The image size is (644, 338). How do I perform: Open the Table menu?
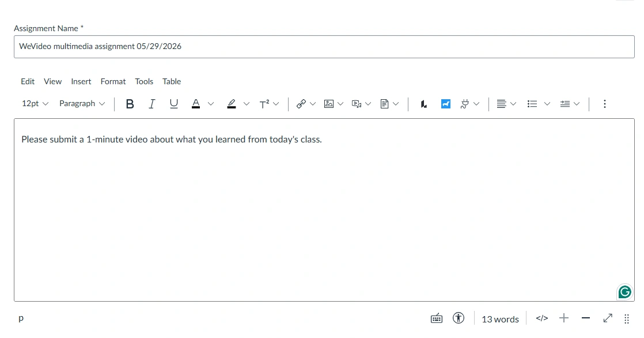point(171,81)
